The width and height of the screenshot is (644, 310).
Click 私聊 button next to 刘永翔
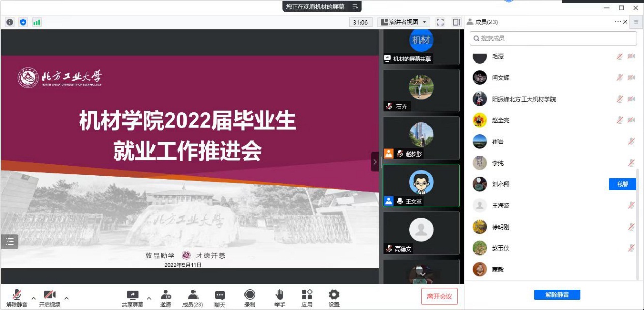pyautogui.click(x=622, y=184)
